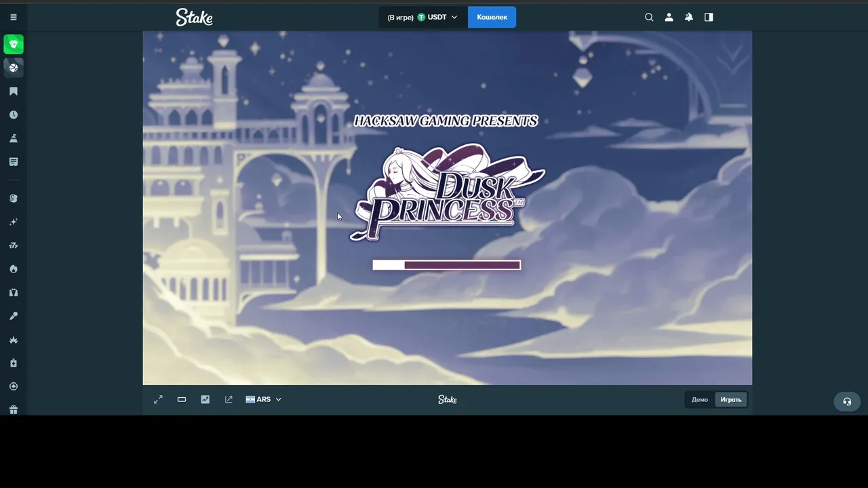Viewport: 868px width, 488px height.
Task: Toggle theatre mode rectangle icon
Action: 182,400
